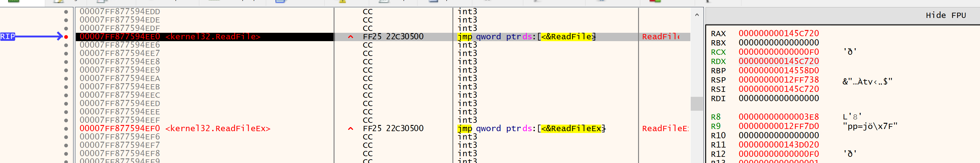Select RBX value 0000000000000000
This screenshot has height=163, width=980.
coord(779,43)
